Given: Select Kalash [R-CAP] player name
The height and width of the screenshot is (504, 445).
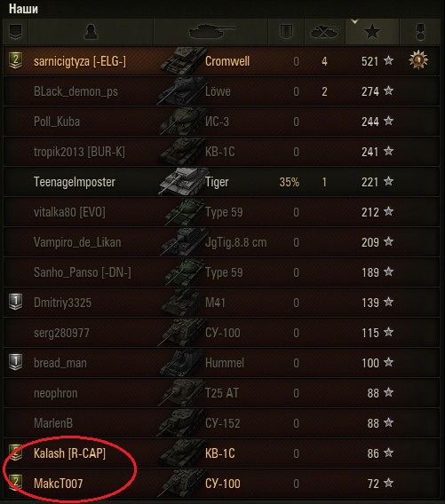Looking at the screenshot, I should tap(69, 453).
